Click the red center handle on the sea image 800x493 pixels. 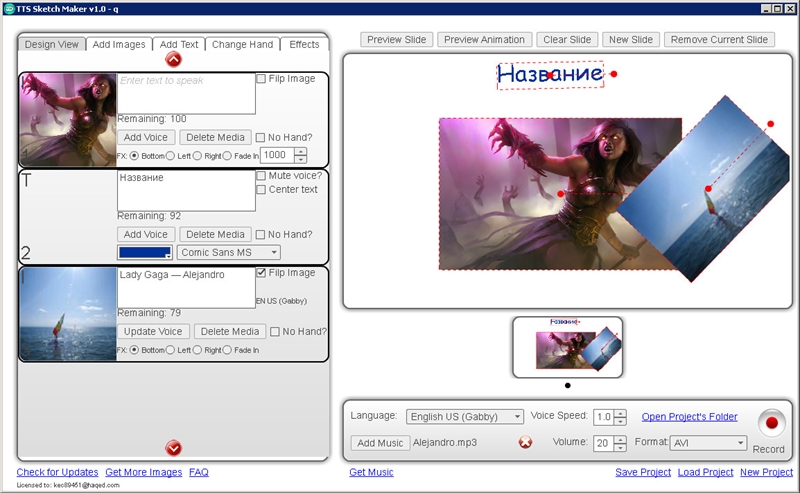click(708, 189)
